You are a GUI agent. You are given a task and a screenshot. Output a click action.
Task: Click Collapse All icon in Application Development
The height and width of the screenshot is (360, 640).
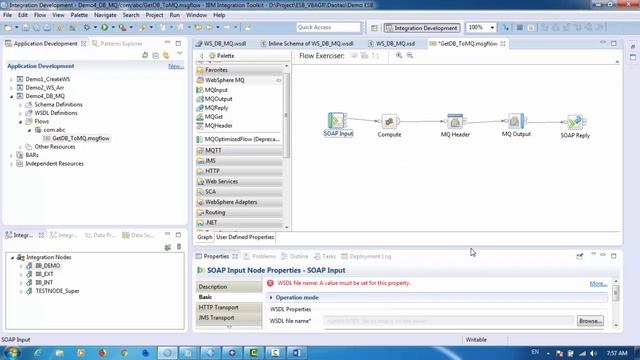coord(156,55)
